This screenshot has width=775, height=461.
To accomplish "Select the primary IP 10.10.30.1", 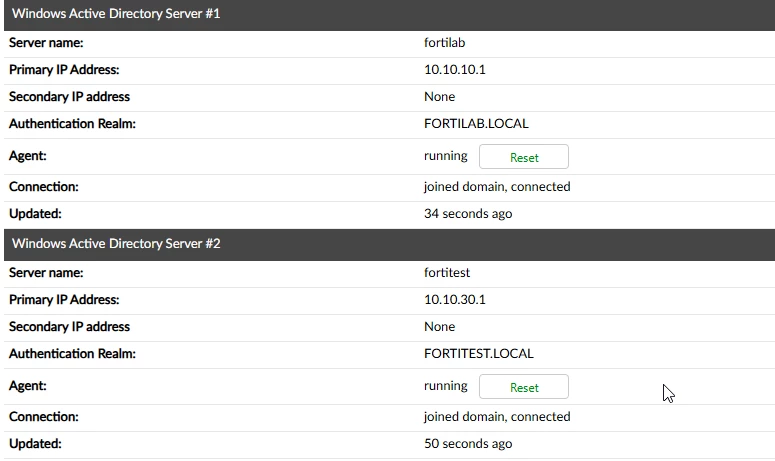I will pyautogui.click(x=455, y=299).
